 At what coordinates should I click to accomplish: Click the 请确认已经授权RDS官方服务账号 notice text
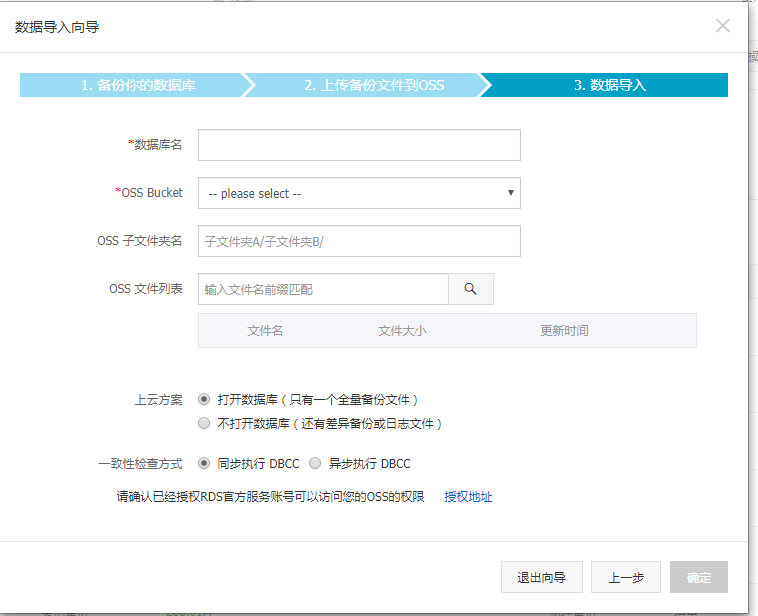pos(270,497)
